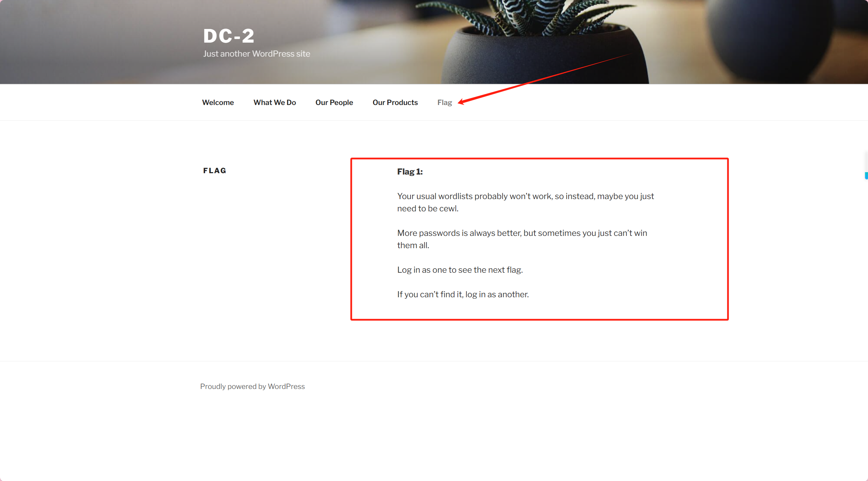The image size is (868, 481).
Task: Click the gray side panel above the blue tab
Action: pos(866,161)
